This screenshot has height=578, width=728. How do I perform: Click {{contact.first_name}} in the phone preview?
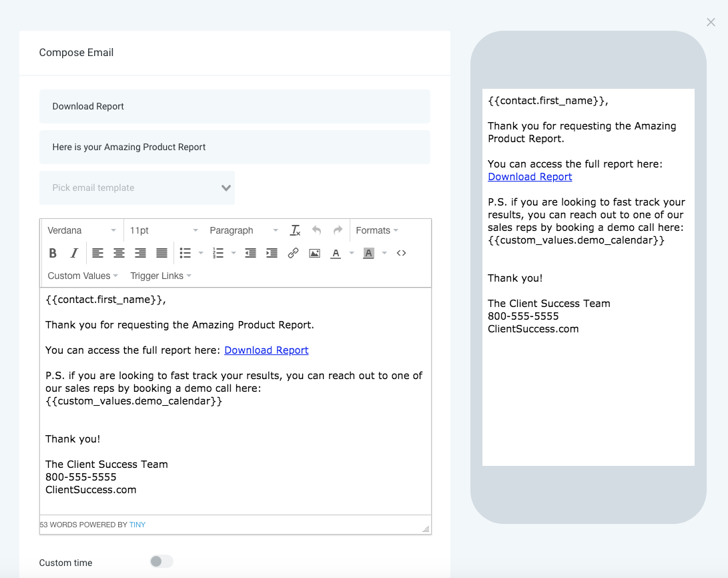(549, 101)
